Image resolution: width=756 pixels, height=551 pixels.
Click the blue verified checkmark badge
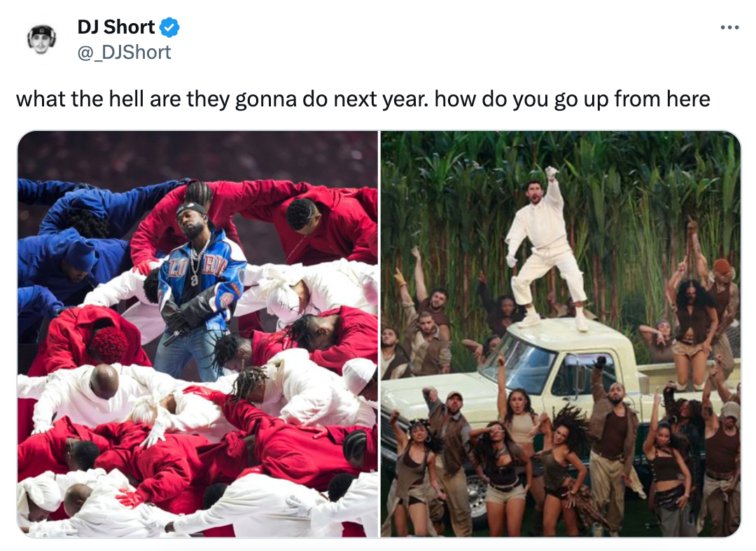tap(169, 27)
